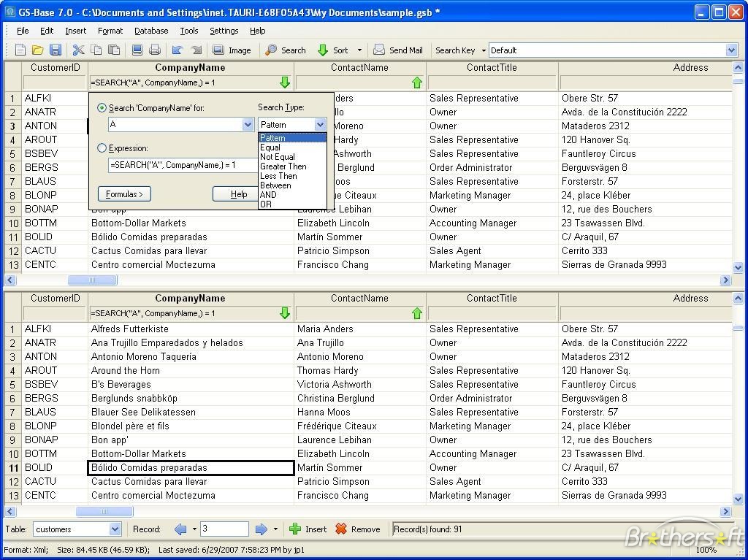Click the lower pane CustomerID filter field
This screenshot has height=560, width=748.
point(54,313)
